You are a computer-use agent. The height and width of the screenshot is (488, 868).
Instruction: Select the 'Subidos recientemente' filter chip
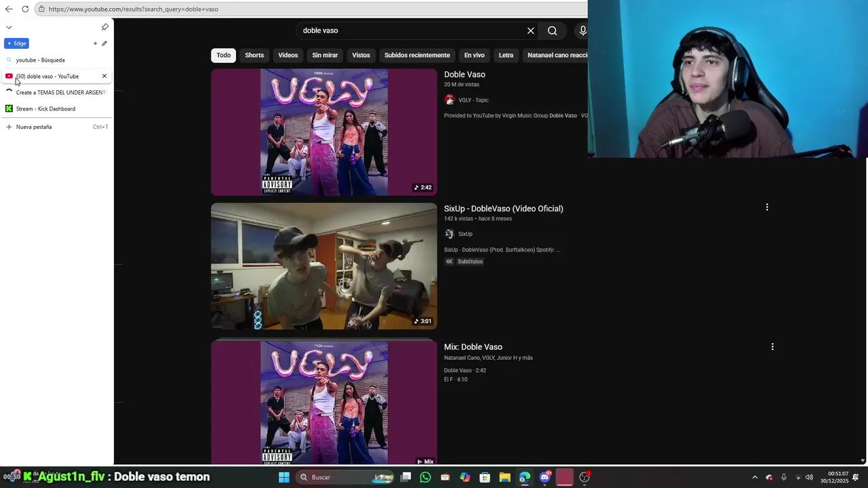click(x=417, y=55)
